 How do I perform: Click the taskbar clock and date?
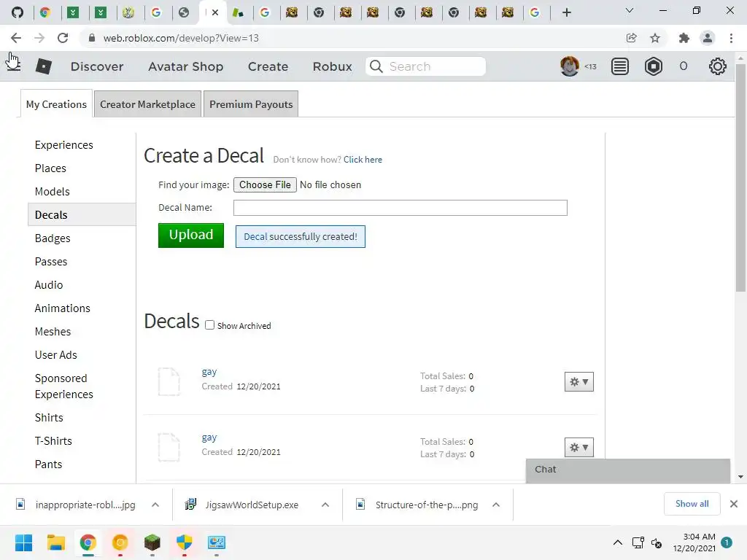pyautogui.click(x=694, y=542)
